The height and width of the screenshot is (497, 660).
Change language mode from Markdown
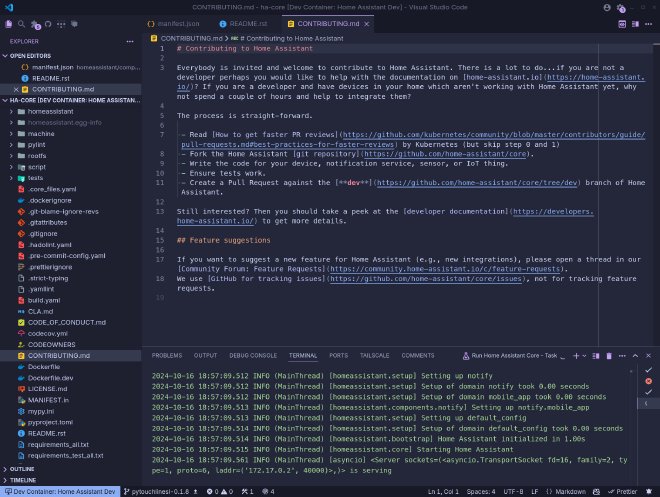[570, 492]
